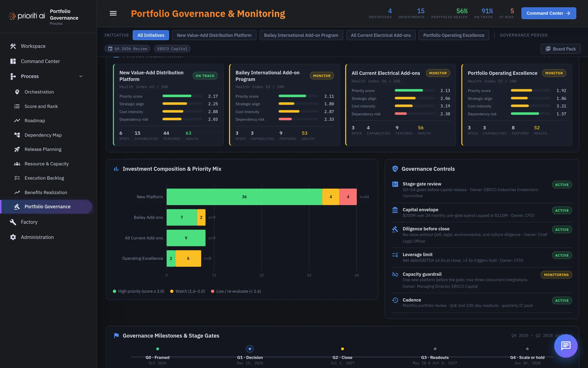The image size is (588, 368).
Task: Click the Low / re-evaluate legend entry
Action: pos(236,291)
